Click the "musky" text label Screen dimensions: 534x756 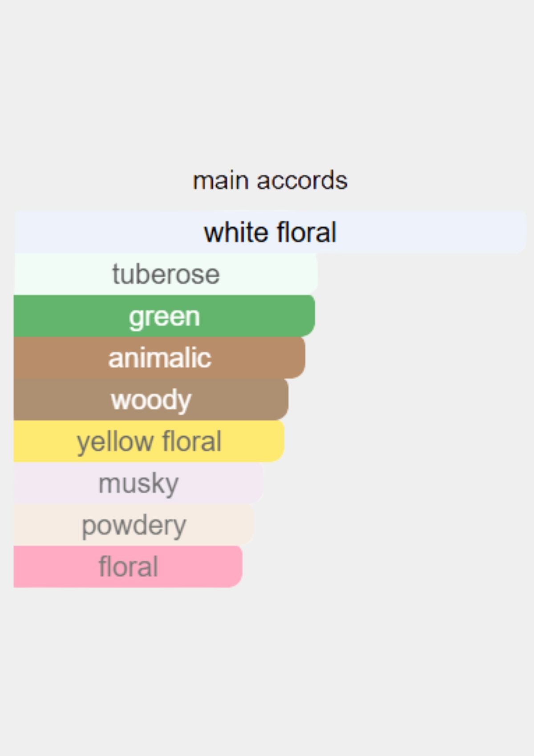click(x=138, y=484)
